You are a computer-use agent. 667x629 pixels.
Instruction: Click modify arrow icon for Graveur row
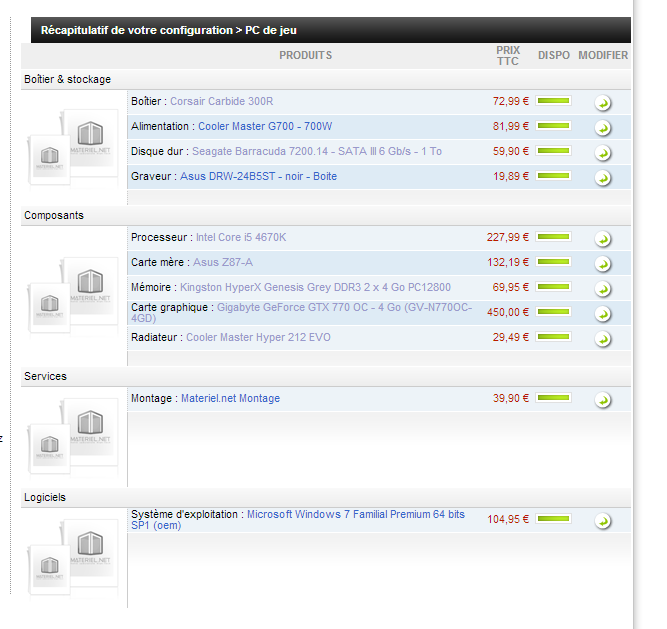[x=603, y=178]
